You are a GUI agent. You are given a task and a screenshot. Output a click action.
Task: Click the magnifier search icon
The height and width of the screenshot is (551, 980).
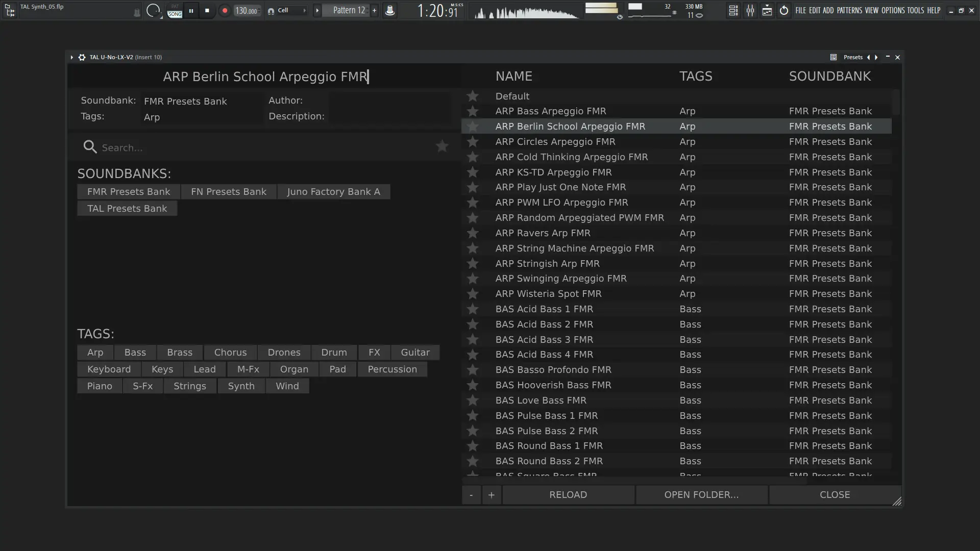click(90, 147)
